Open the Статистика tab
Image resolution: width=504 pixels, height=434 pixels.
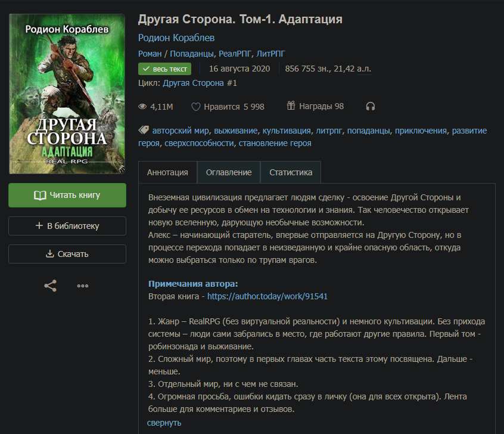(291, 172)
